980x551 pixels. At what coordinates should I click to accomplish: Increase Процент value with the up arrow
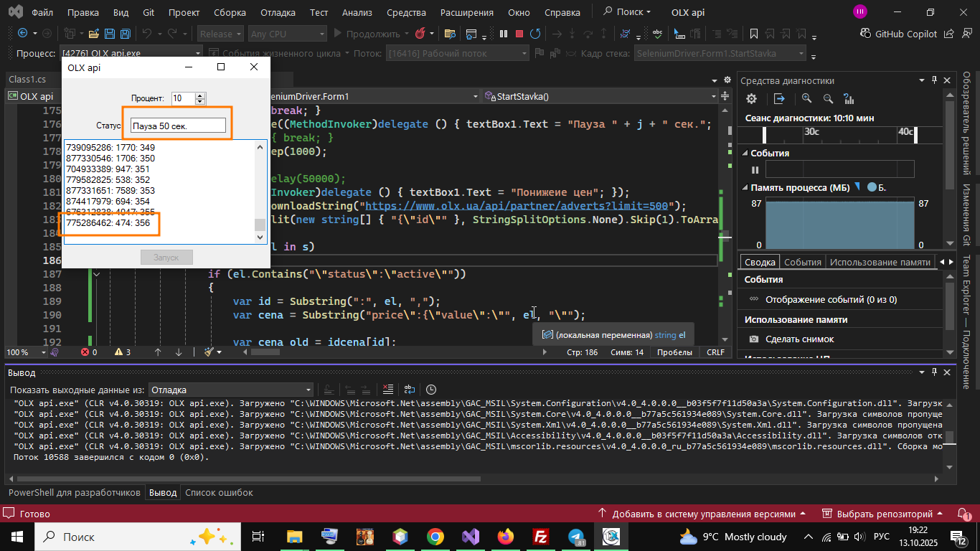coord(200,95)
